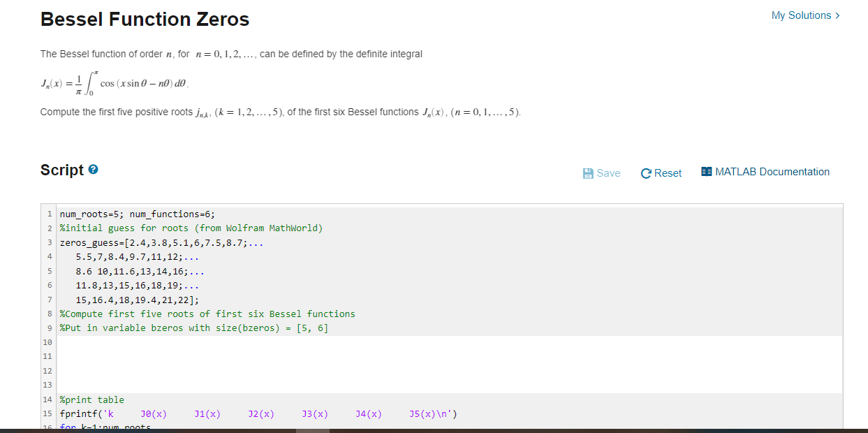868x433 pixels.
Task: Click the Bessel Function Zeros page title
Action: 144,19
